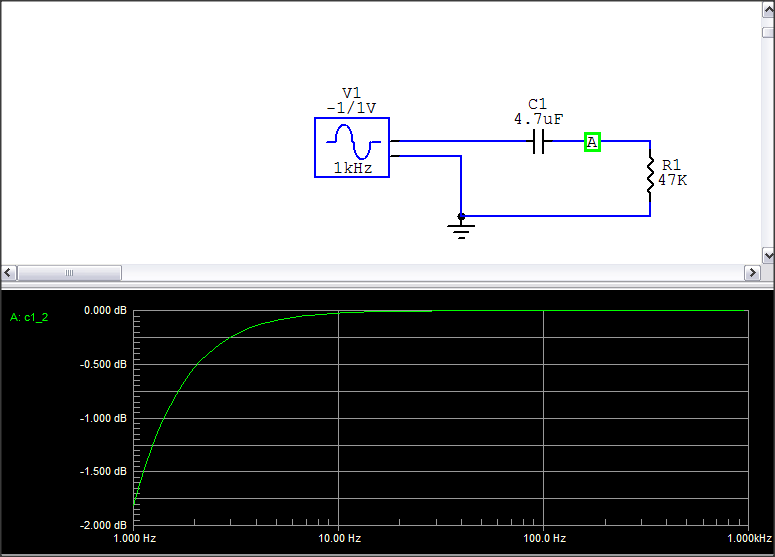Click the 4.7uF capacitance value
The image size is (775, 557).
pos(539,119)
